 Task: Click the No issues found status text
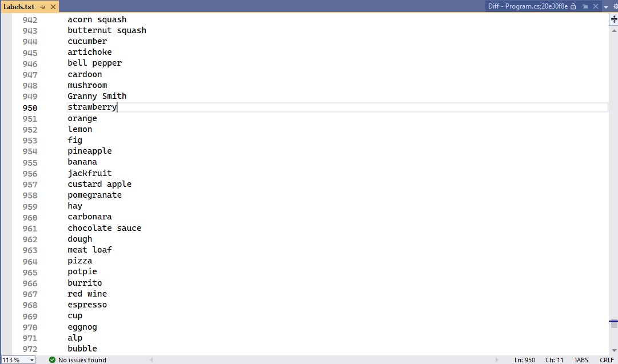point(82,360)
